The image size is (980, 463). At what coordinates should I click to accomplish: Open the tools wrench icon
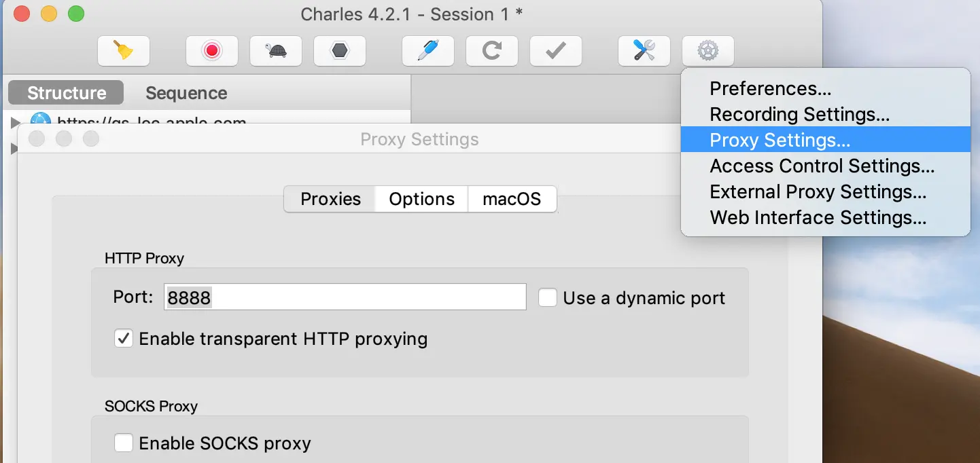pos(644,51)
